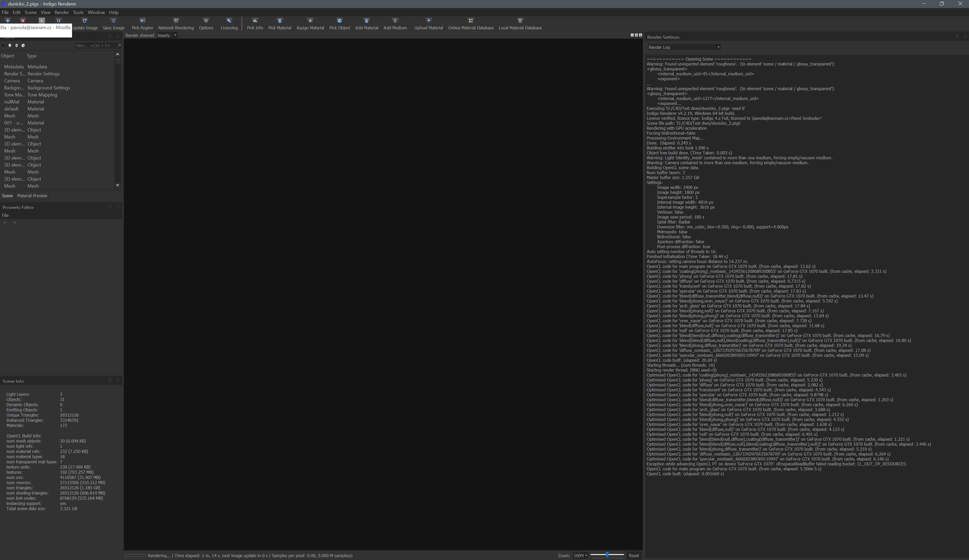The height and width of the screenshot is (560, 969).
Task: Open the Window menu
Action: (96, 12)
